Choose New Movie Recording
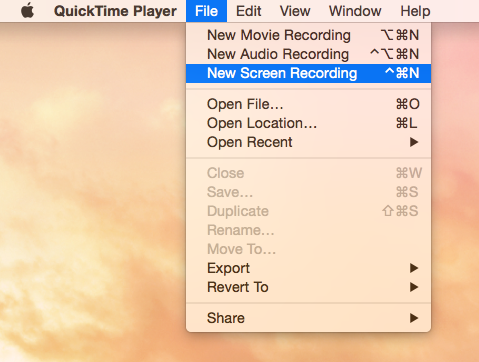The height and width of the screenshot is (362, 479). (308, 35)
